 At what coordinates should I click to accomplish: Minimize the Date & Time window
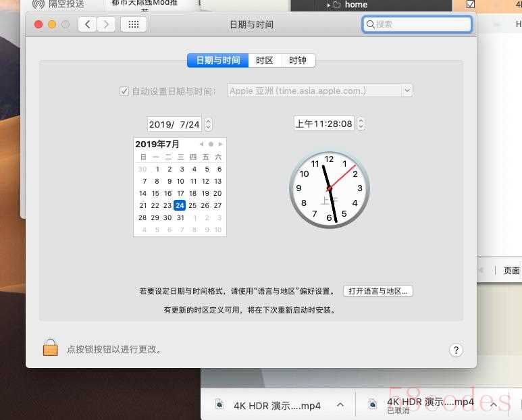pyautogui.click(x=52, y=24)
